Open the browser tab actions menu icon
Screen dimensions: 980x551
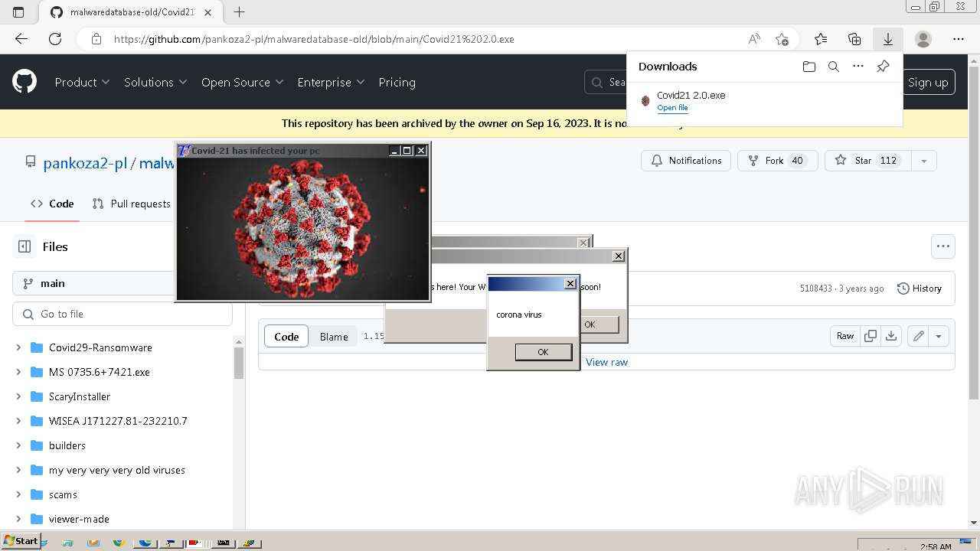coord(18,12)
